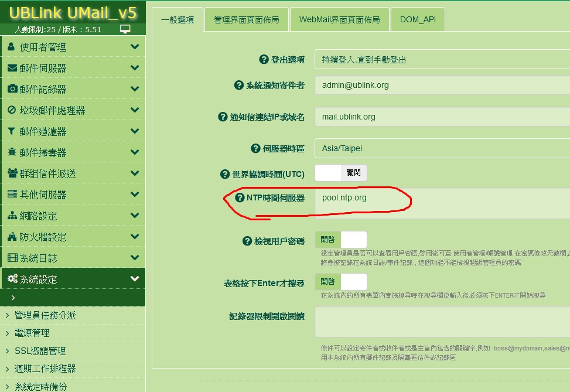Image resolution: width=570 pixels, height=392 pixels.
Task: Click help icon beside NTP時間伺服器
Action: pyautogui.click(x=240, y=198)
